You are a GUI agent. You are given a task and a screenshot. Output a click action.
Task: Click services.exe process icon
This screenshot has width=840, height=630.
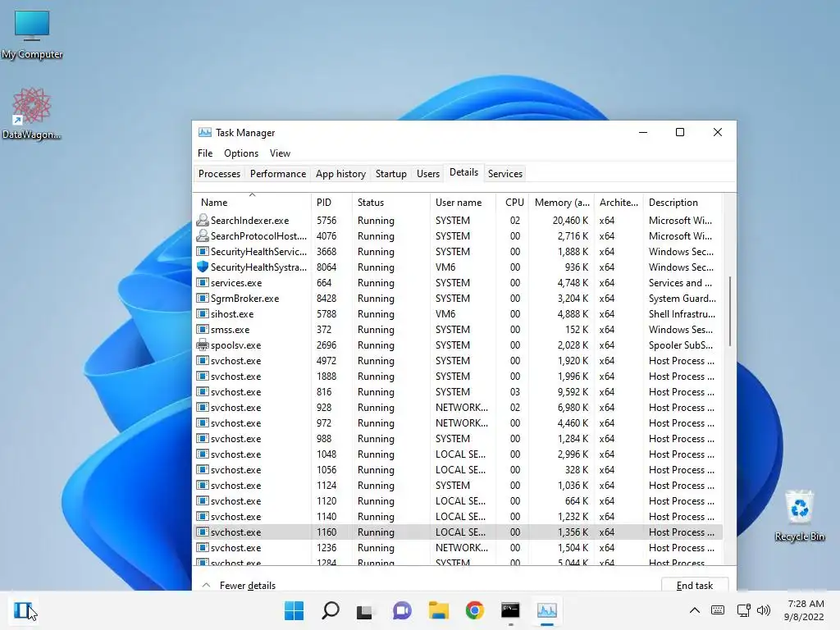(203, 282)
